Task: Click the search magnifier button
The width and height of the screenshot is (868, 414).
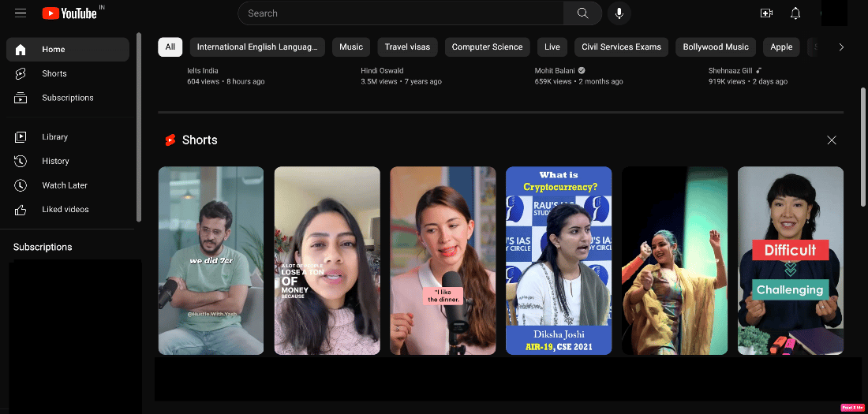Action: point(582,13)
